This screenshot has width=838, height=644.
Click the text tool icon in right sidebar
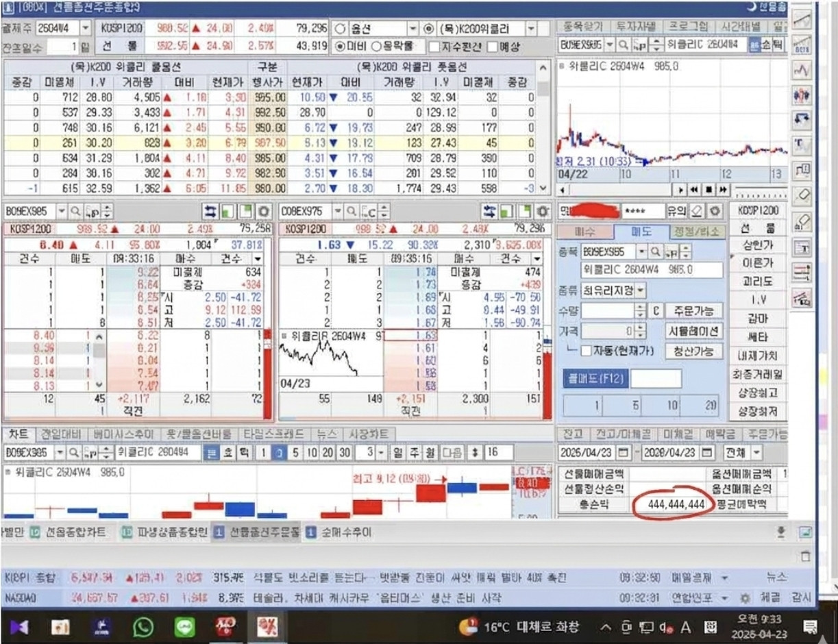tap(802, 143)
